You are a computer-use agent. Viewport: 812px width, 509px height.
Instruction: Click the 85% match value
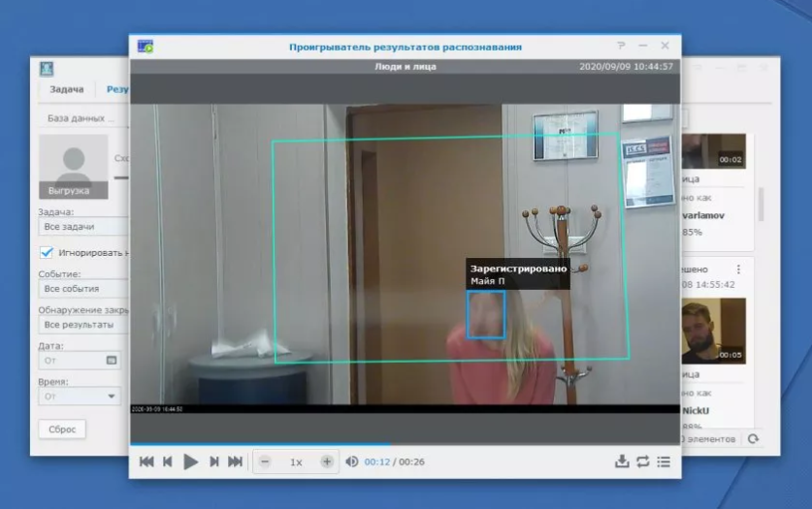693,233
